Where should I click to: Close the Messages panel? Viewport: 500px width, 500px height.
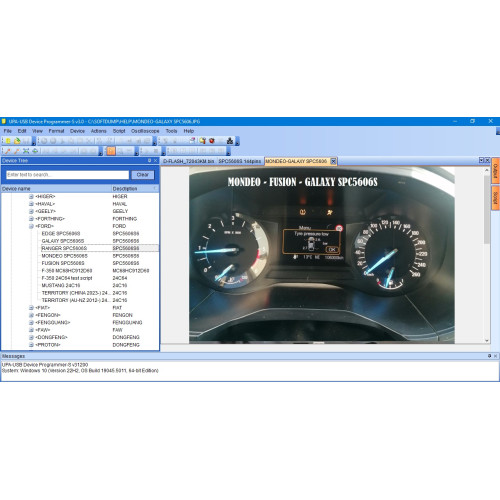[x=495, y=356]
